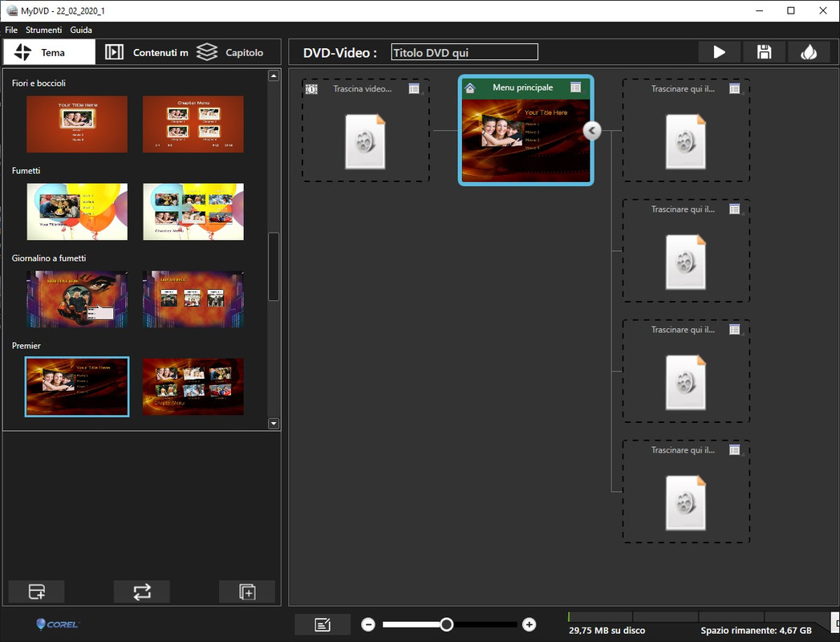Open list icon on fourth Trascinare qui node
Image resolution: width=840 pixels, height=642 pixels.
click(734, 450)
